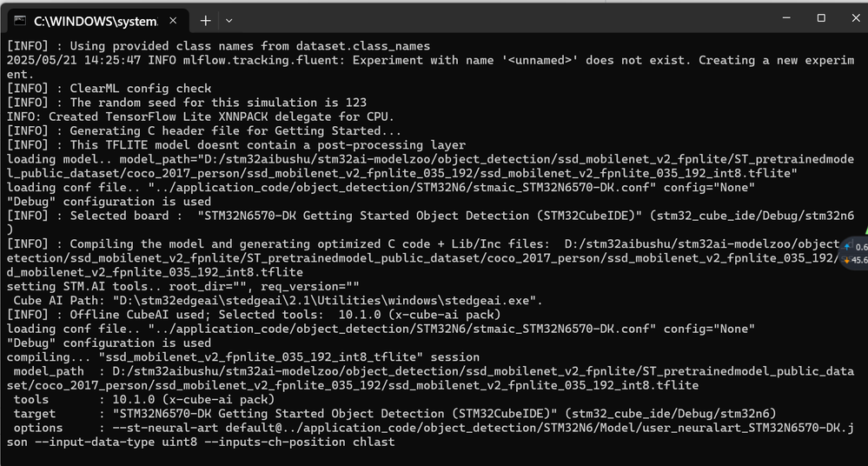
Task: Close the C:\WINDOWS\system tab
Action: click(x=175, y=20)
